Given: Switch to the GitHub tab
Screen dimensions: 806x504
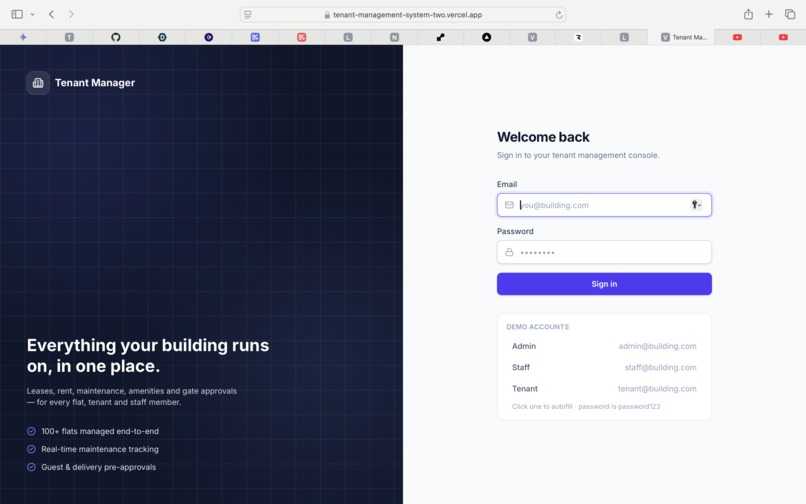Looking at the screenshot, I should pyautogui.click(x=116, y=37).
